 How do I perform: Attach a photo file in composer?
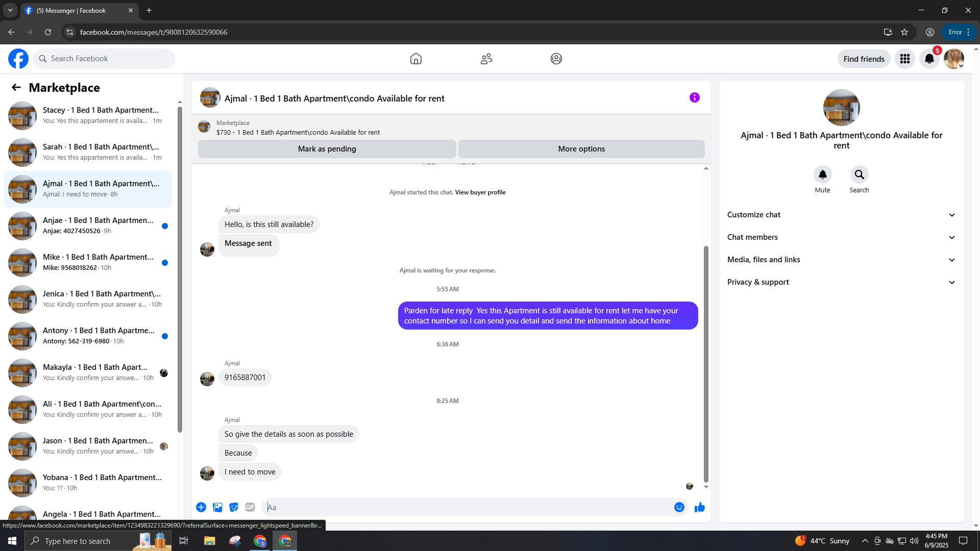click(x=217, y=507)
